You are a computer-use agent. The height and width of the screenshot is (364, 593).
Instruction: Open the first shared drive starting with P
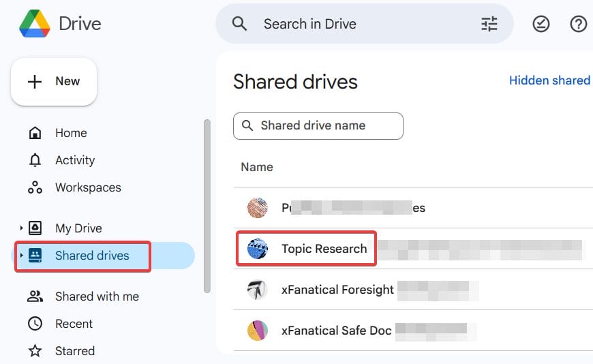tap(353, 208)
